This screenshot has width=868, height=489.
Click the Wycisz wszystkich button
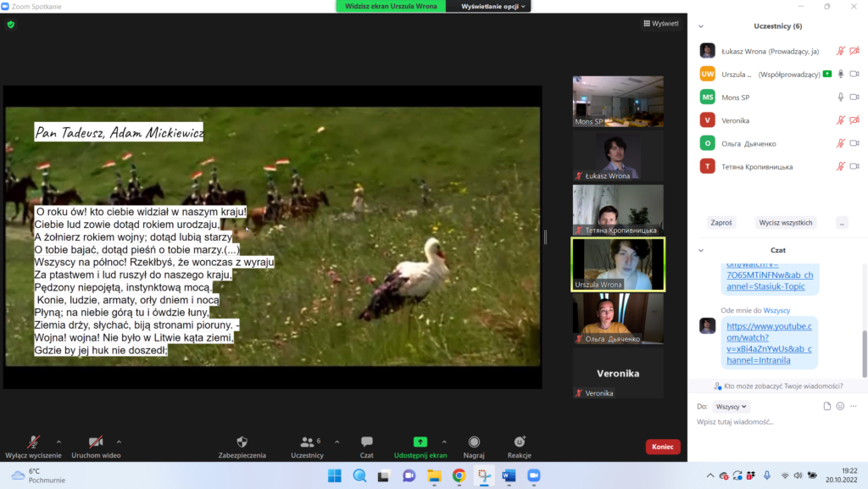click(x=786, y=223)
